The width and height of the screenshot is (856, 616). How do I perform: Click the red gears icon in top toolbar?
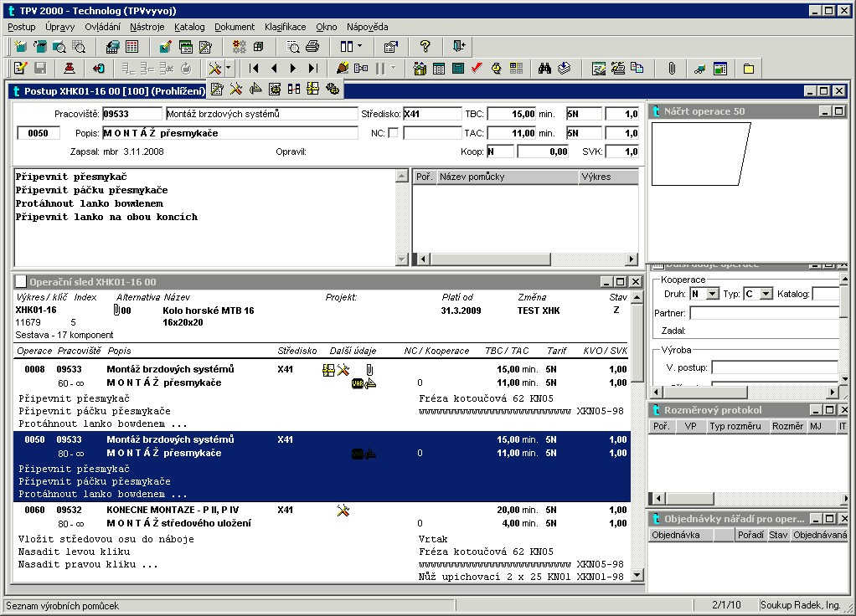tap(239, 47)
